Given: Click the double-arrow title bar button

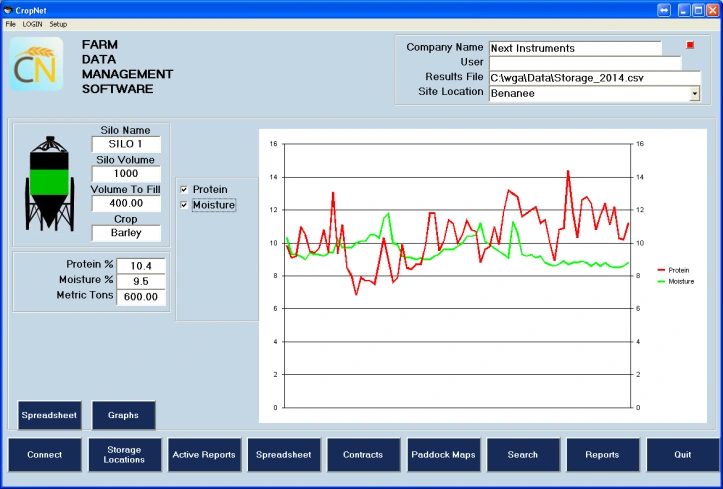Looking at the screenshot, I should [x=664, y=10].
